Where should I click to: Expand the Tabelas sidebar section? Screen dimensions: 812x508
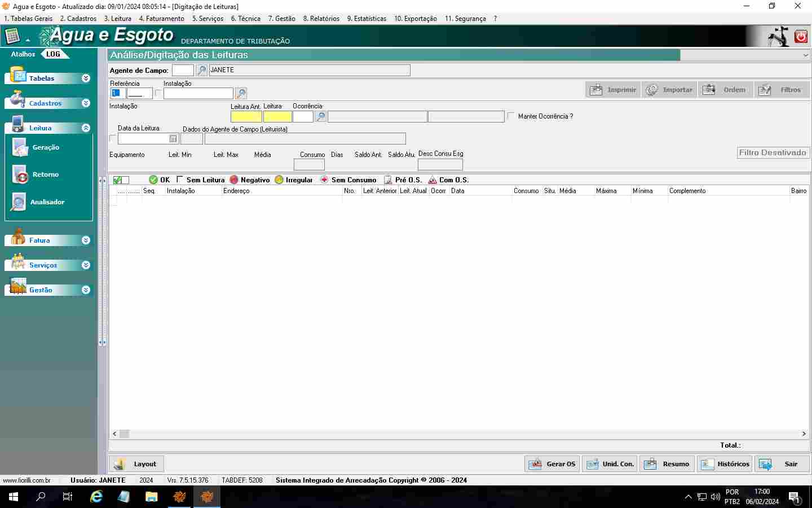tap(86, 78)
